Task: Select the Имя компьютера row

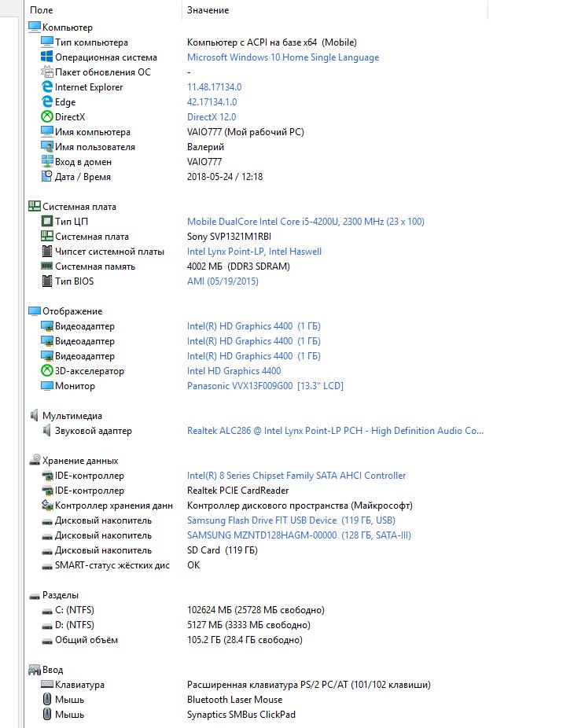Action: pyautogui.click(x=256, y=132)
